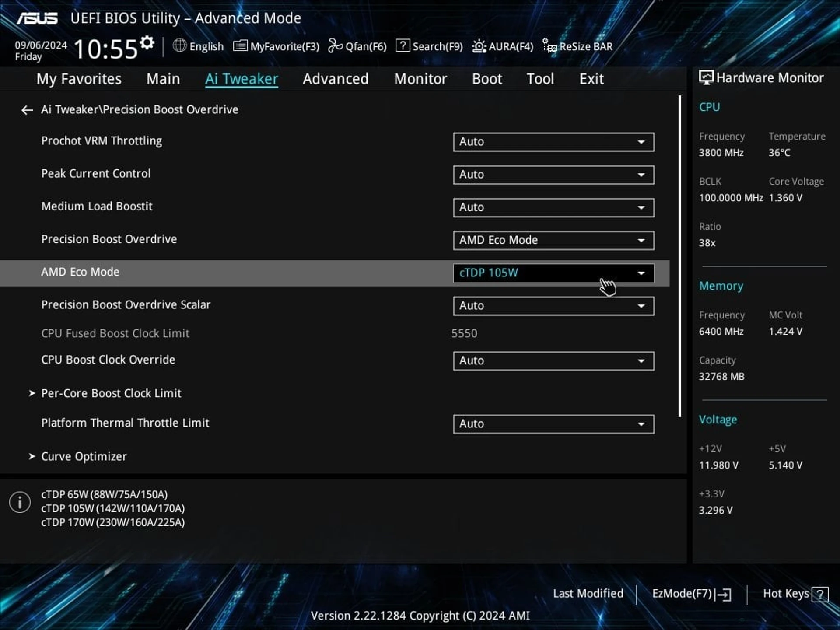Open Qfan(F6) fan control icon
This screenshot has width=840, height=630.
click(335, 45)
